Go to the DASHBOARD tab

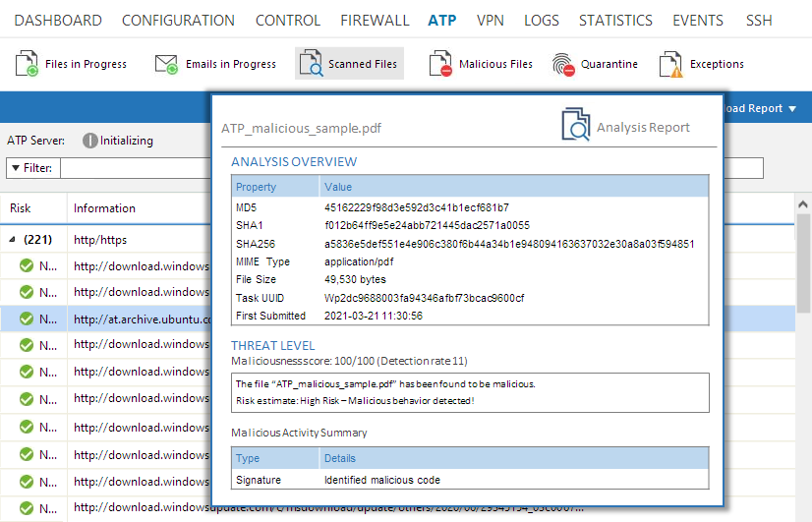[58, 20]
